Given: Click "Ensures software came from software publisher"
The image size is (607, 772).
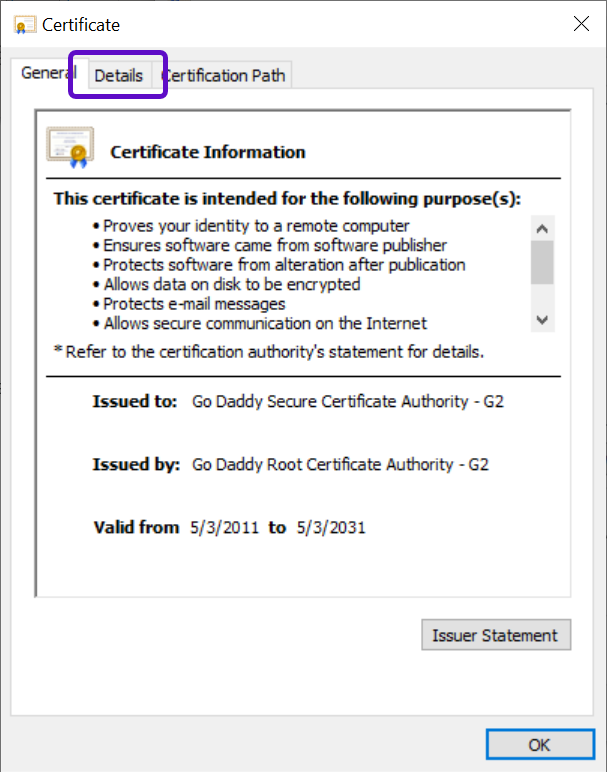Looking at the screenshot, I should pos(275,245).
